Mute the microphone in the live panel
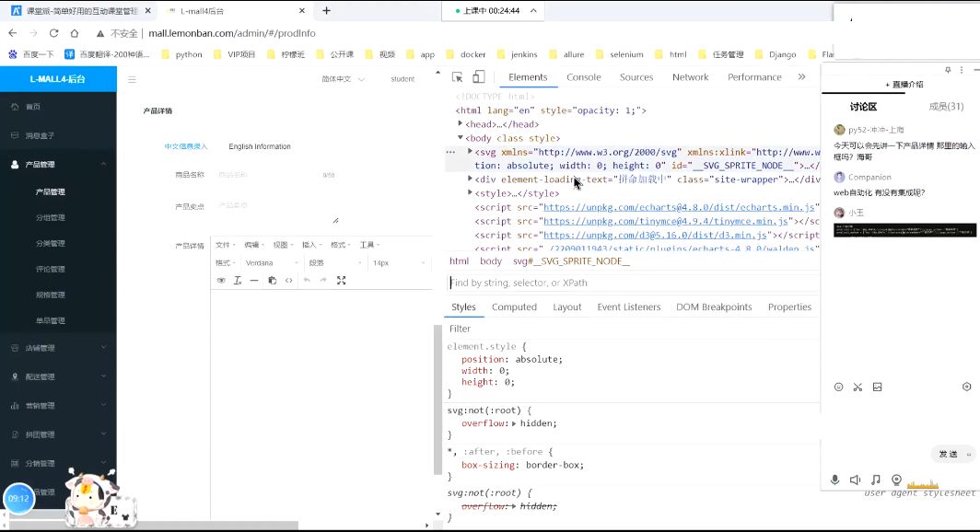The height and width of the screenshot is (532, 980). (834, 480)
